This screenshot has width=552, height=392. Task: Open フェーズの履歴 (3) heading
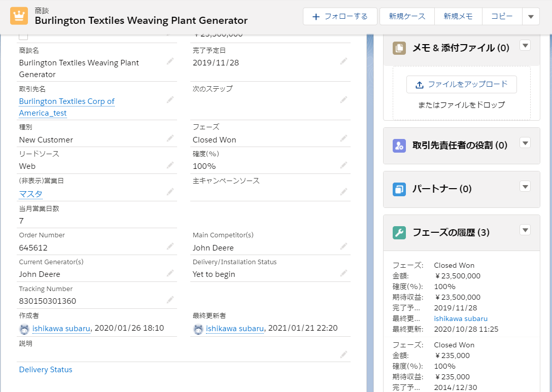(451, 233)
